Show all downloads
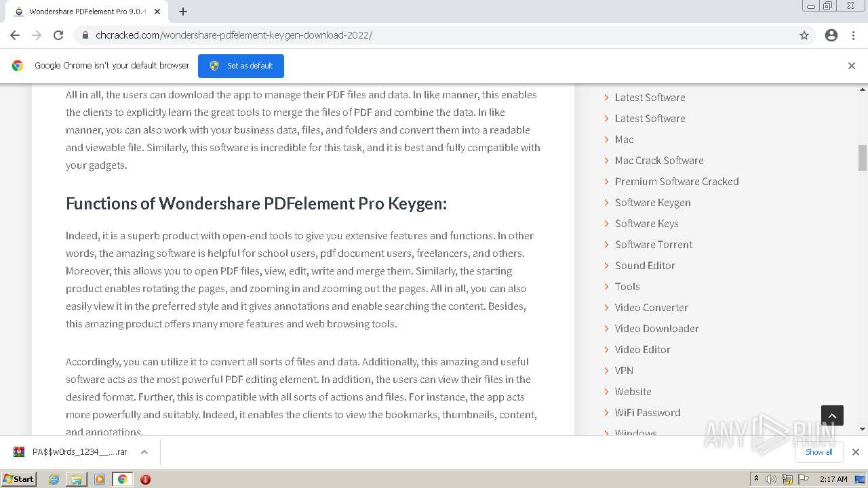Screen dimensions: 868x488 tap(818, 452)
